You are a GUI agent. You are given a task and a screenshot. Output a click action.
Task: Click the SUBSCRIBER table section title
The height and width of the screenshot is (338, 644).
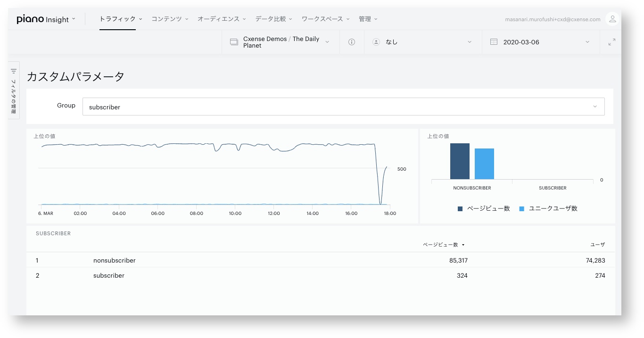(x=53, y=233)
